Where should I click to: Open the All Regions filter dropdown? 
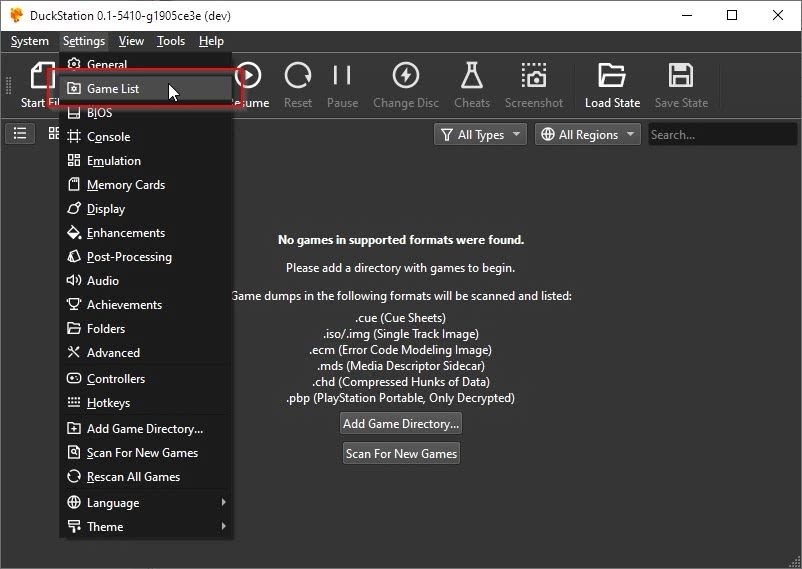[588, 135]
